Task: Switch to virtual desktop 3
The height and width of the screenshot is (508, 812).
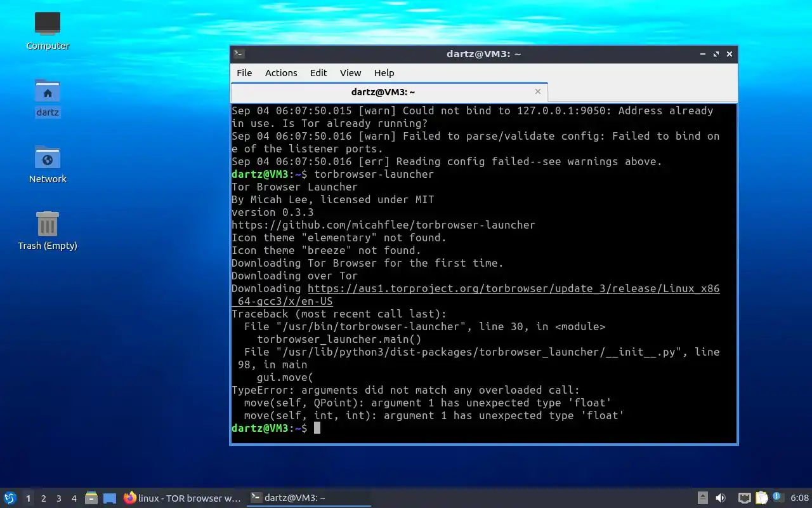Action: point(59,498)
